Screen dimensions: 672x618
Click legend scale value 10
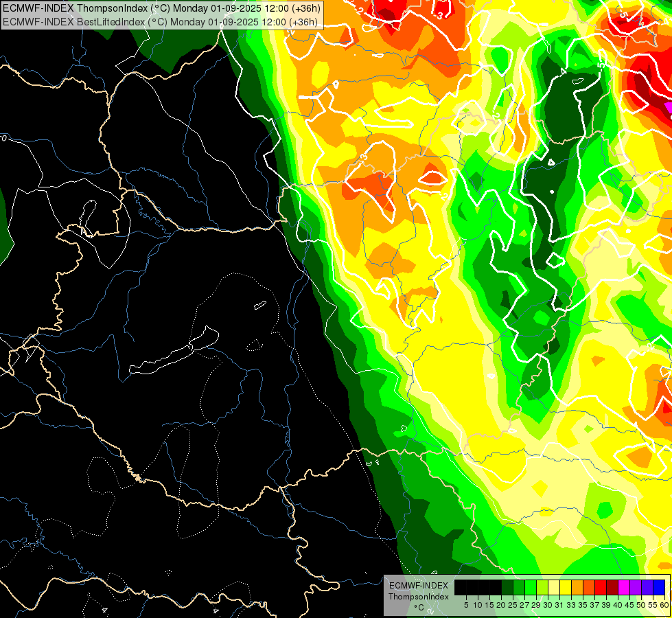478,605
